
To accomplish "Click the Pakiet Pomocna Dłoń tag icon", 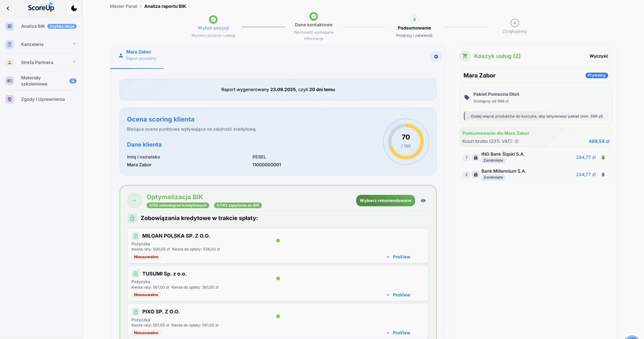I will coord(467,98).
